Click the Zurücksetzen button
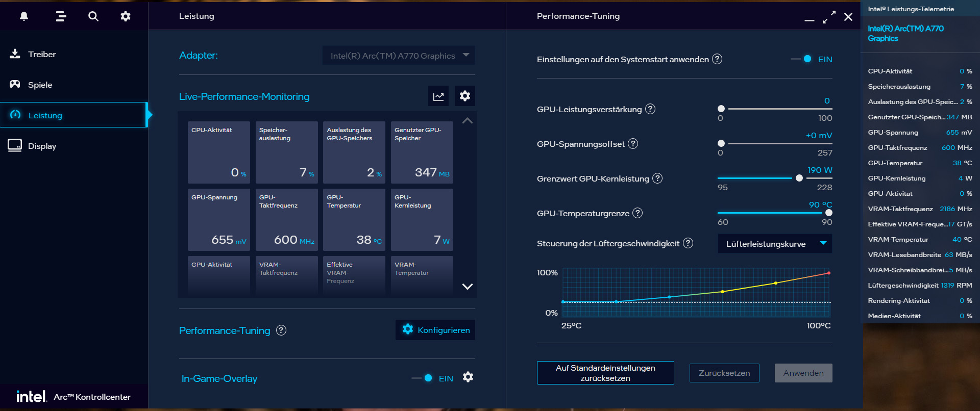Image resolution: width=980 pixels, height=411 pixels. (724, 373)
